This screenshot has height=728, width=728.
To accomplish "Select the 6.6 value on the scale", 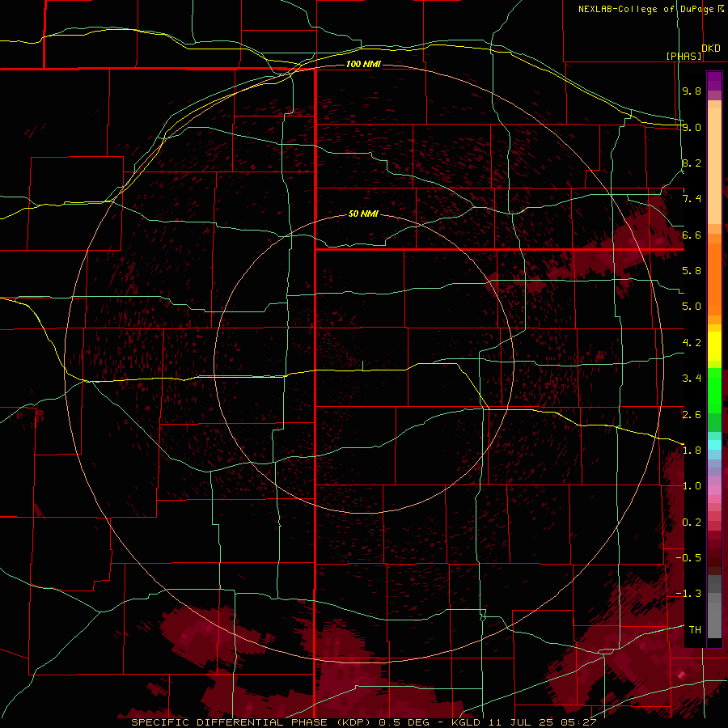I will click(x=692, y=235).
